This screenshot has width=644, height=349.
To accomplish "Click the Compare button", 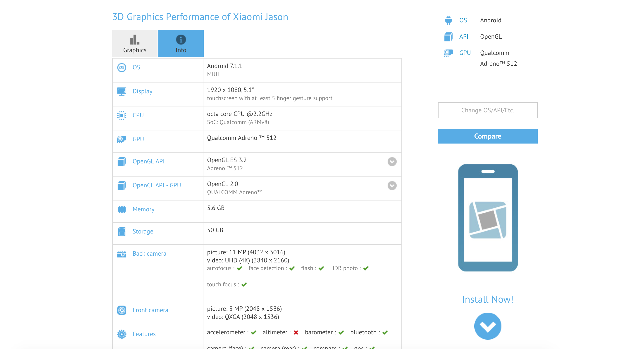I will 487,136.
